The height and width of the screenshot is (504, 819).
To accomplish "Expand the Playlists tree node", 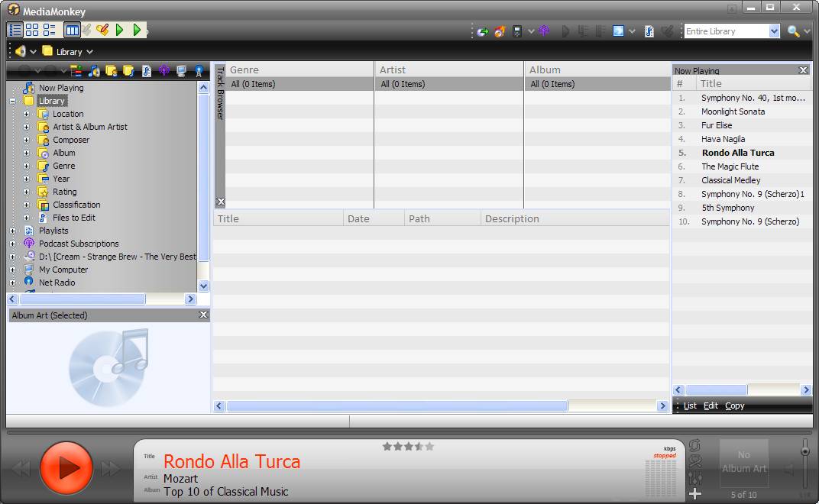I will coord(12,231).
